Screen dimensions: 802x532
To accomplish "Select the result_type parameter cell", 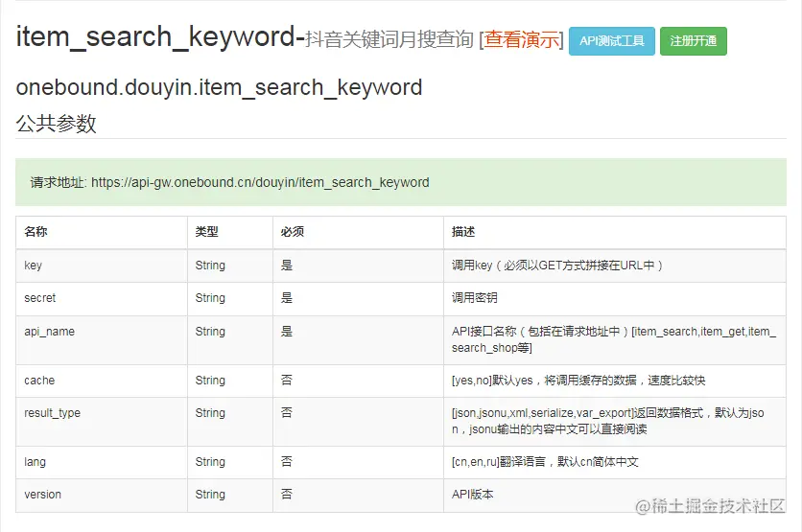I will [102, 422].
